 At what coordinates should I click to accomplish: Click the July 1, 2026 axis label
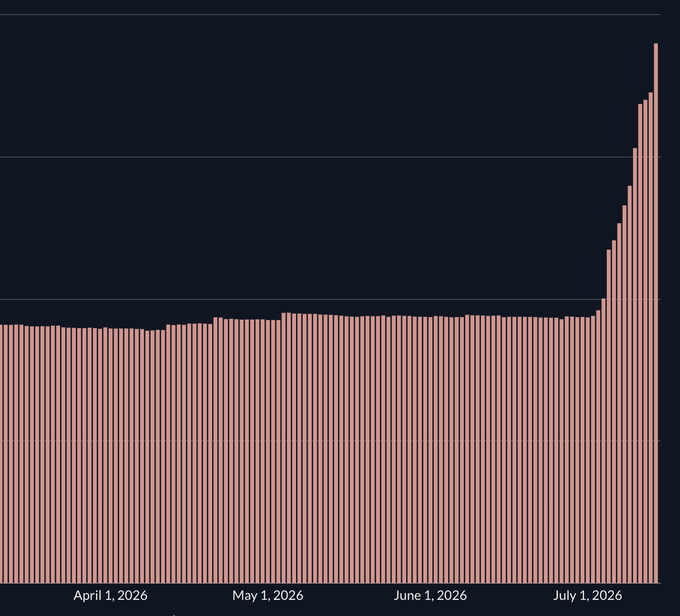pyautogui.click(x=588, y=596)
